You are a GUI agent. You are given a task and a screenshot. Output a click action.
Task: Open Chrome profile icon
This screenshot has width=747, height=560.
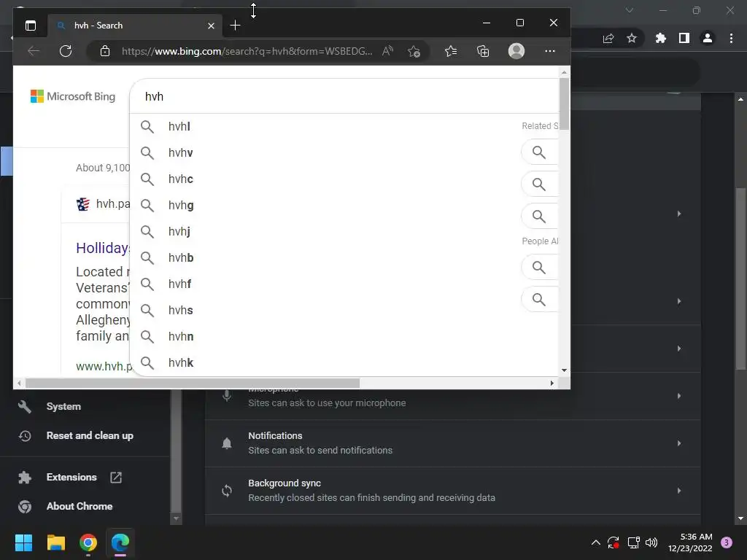[708, 38]
